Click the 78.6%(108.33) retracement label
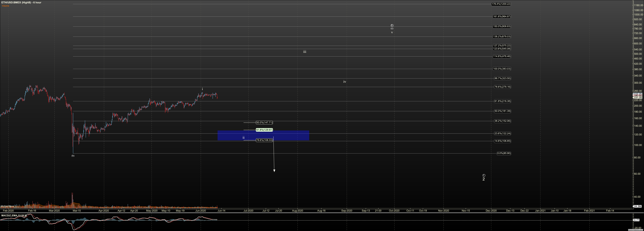This screenshot has width=644, height=231. coord(264,140)
